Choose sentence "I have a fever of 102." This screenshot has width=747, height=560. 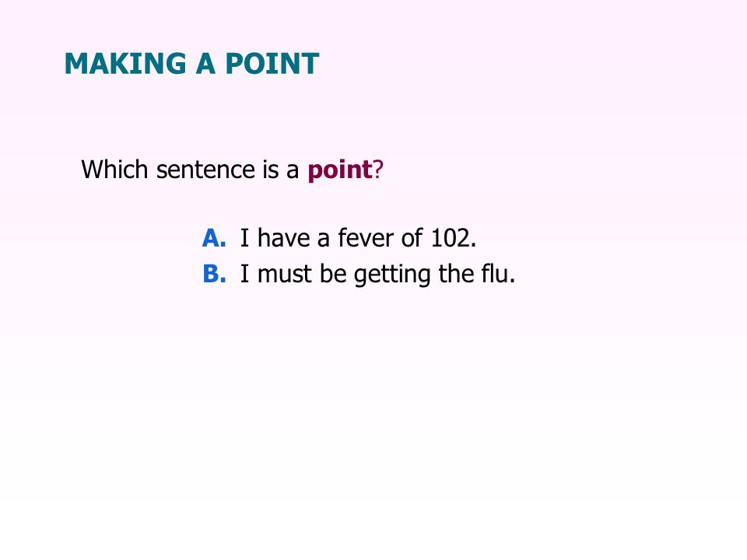(x=358, y=238)
